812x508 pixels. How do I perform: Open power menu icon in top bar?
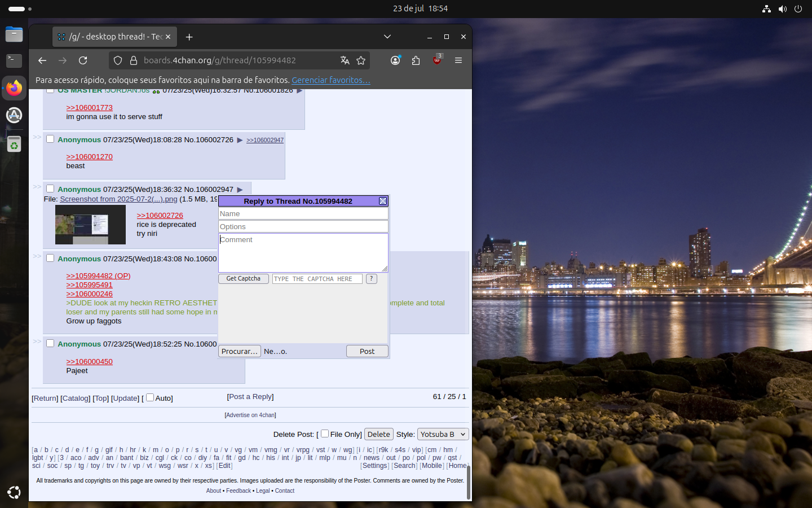[x=798, y=8]
